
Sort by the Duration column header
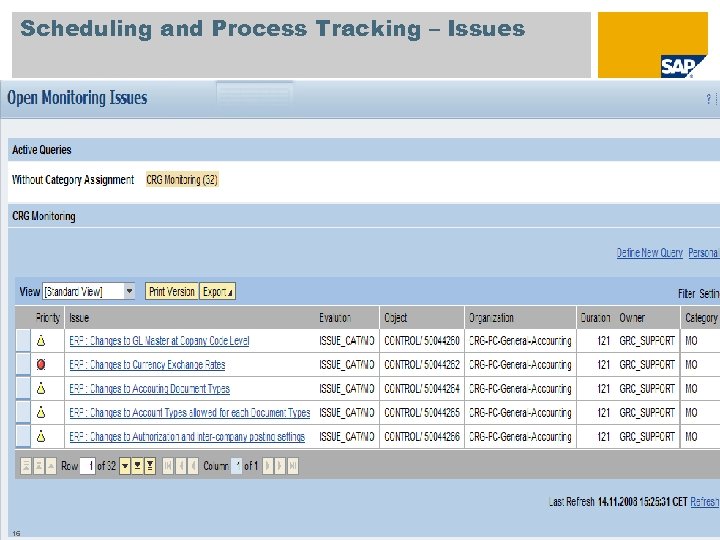[x=595, y=318]
